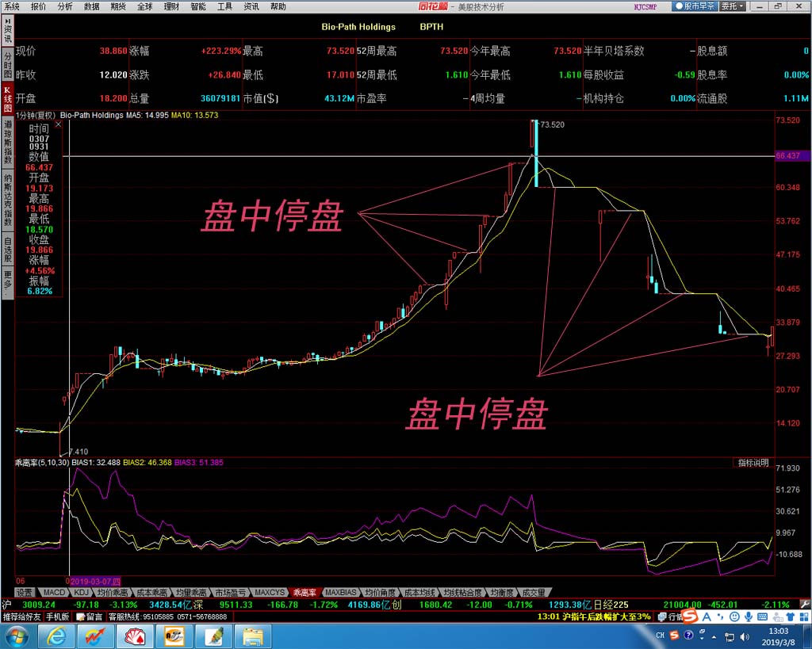Viewport: 812px width, 649px height.
Task: Open Sogou emoji smiley icon
Action: click(733, 617)
